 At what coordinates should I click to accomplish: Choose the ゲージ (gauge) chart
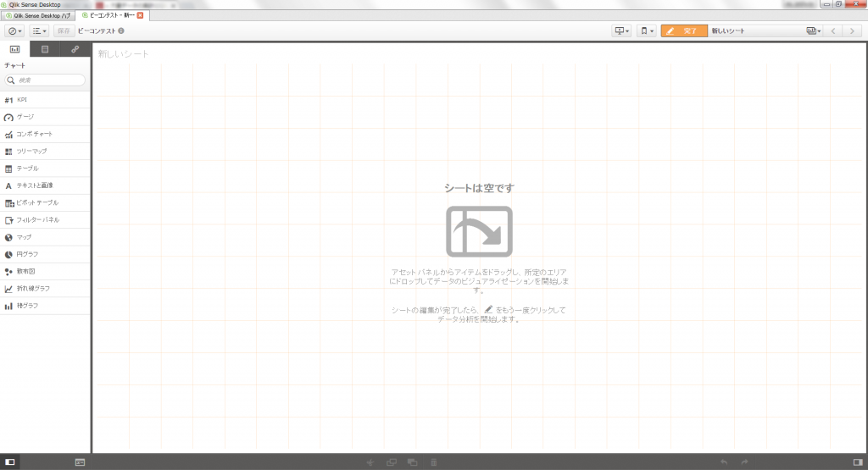[x=25, y=117]
